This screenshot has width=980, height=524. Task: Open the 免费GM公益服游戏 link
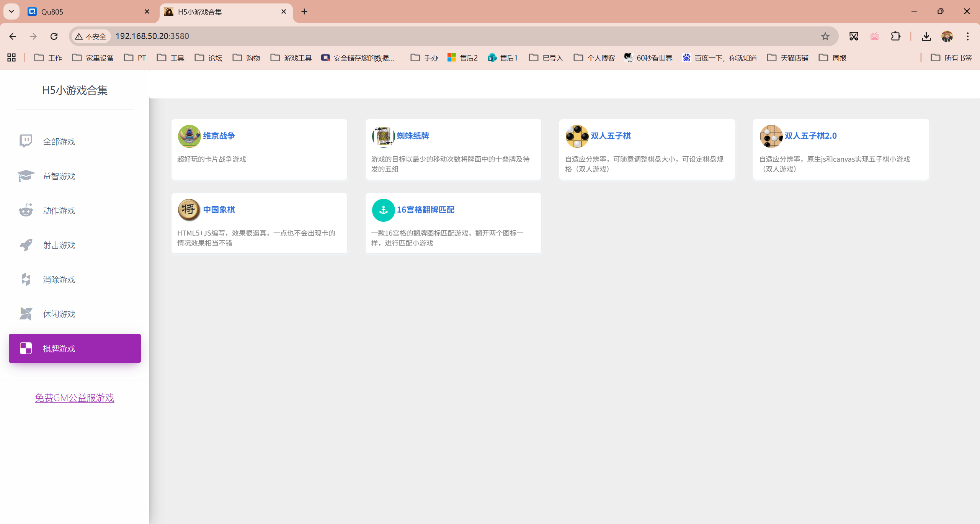pos(75,398)
